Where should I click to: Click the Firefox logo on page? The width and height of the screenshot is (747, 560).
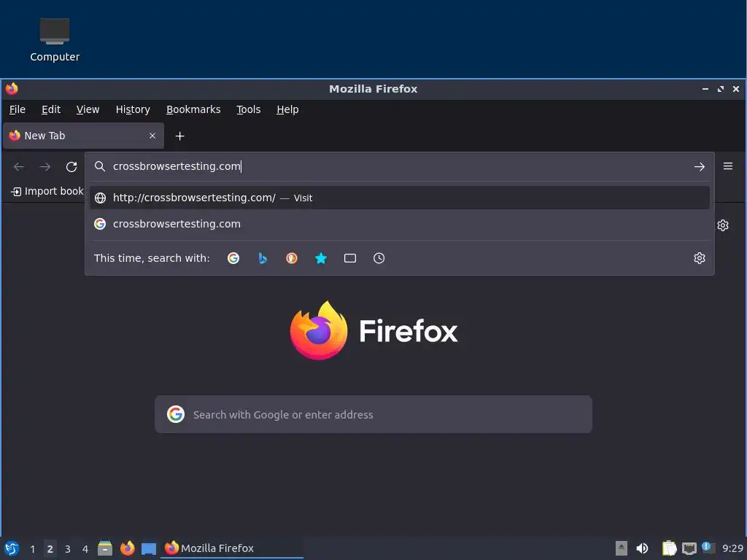pos(373,330)
